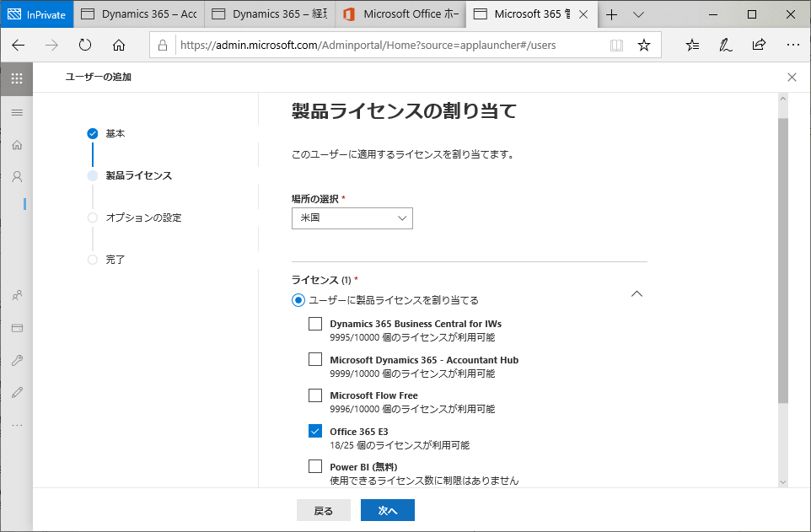Uncheck the Office 365 E3 license
Image resolution: width=811 pixels, height=532 pixels.
(315, 431)
